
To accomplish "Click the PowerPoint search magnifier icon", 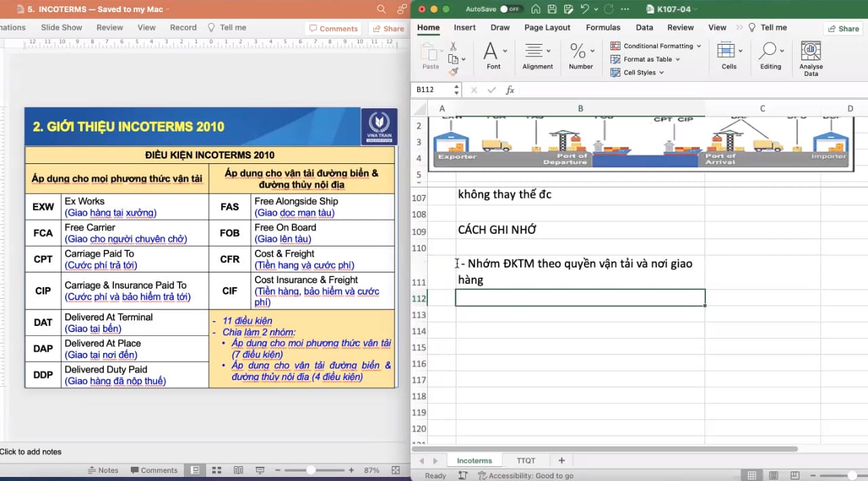I will click(x=380, y=9).
